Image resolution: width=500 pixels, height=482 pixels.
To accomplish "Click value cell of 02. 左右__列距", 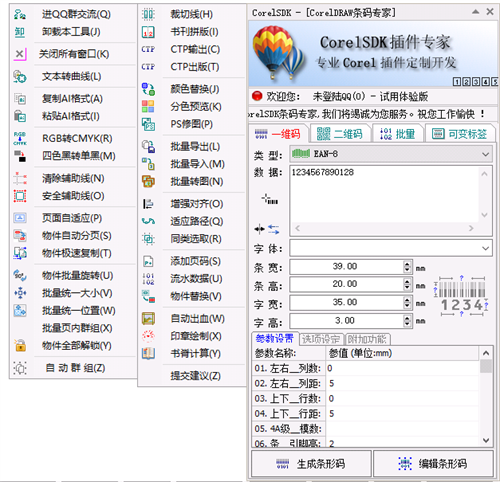I will point(402,383).
